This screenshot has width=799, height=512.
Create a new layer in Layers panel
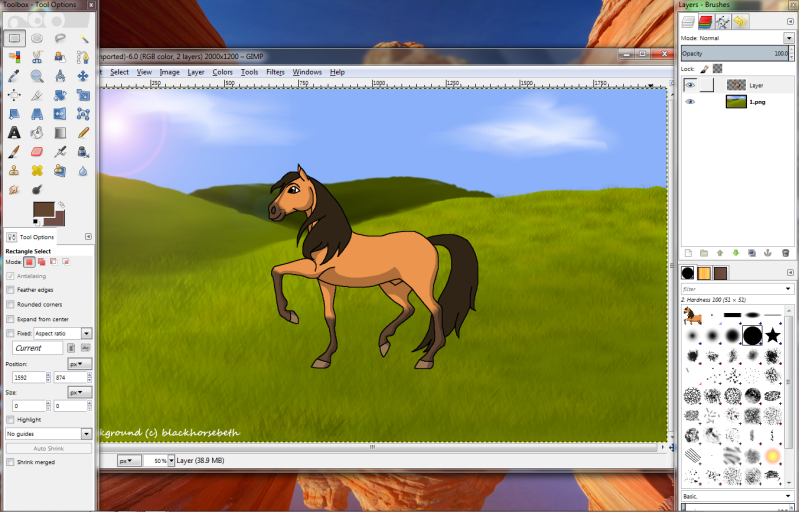click(x=688, y=253)
